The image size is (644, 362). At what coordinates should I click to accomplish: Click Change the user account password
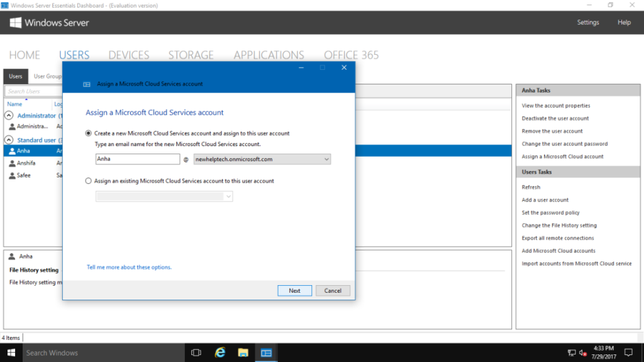point(564,144)
